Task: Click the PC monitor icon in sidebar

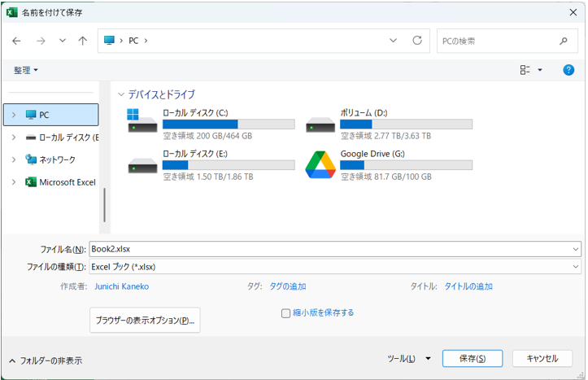Action: pos(31,115)
